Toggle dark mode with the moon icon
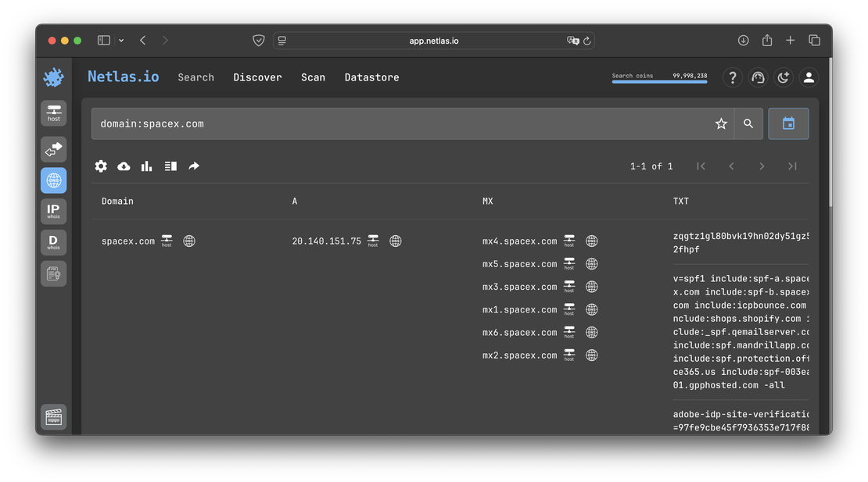Screen dimensions: 868x482 (783, 77)
